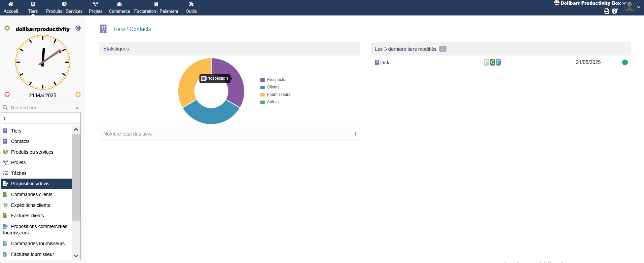Open the Commerce menu
The image size is (644, 263).
[119, 8]
